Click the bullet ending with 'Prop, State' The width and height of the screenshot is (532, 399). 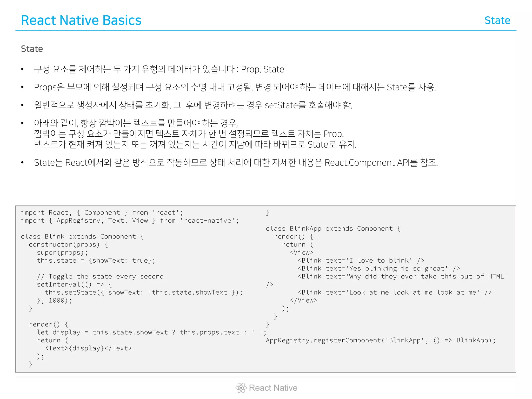159,69
